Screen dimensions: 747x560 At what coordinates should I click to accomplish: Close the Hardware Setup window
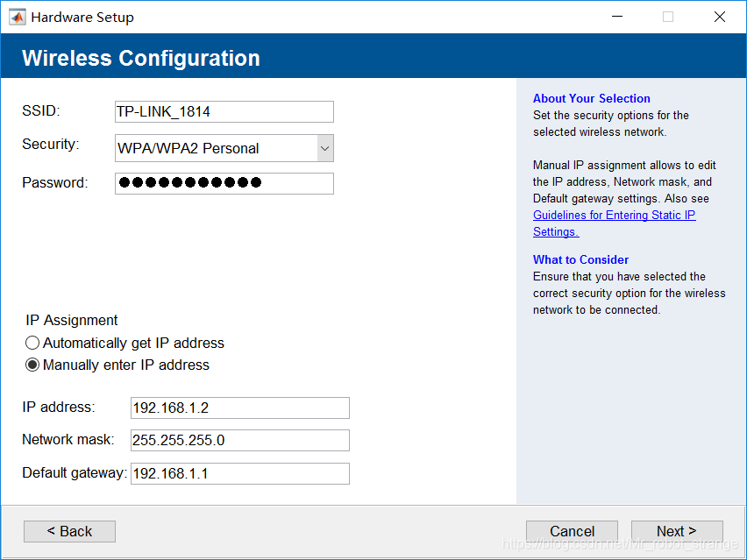(x=719, y=17)
